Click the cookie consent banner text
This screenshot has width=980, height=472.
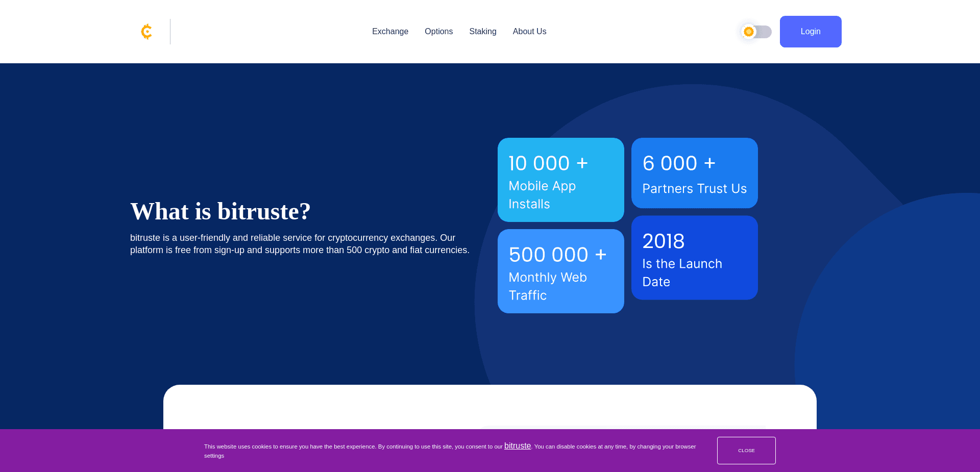point(450,451)
